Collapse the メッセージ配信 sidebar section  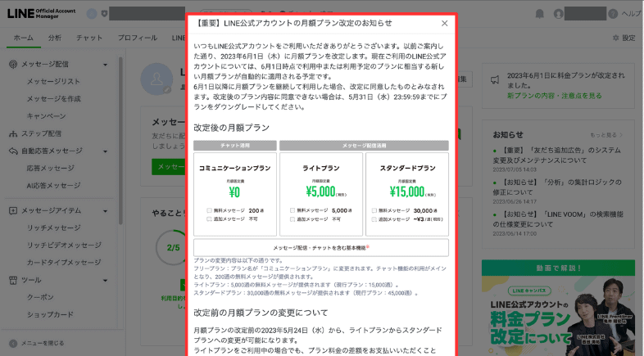pyautogui.click(x=105, y=65)
